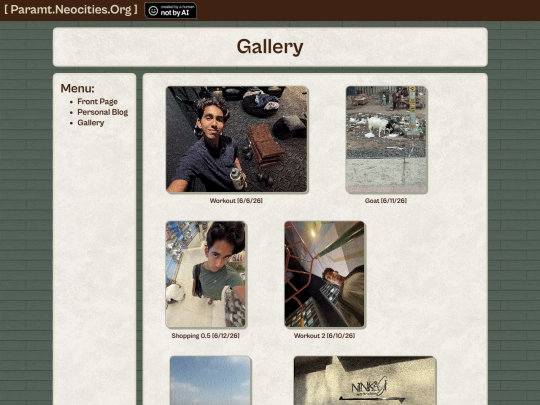This screenshot has width=540, height=405.
Task: Open the blue sky photo thumbnail
Action: coord(210,381)
